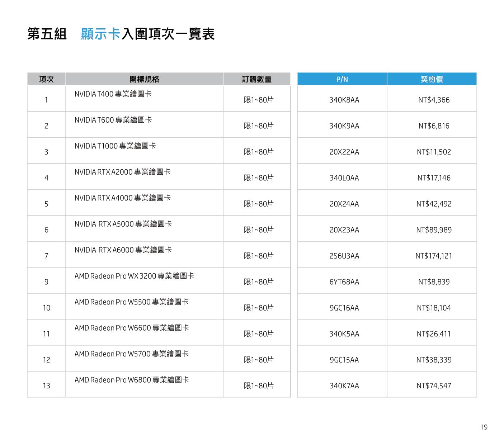Click item number 13 in 項次 column
The width and height of the screenshot is (504, 445).
coord(46,386)
